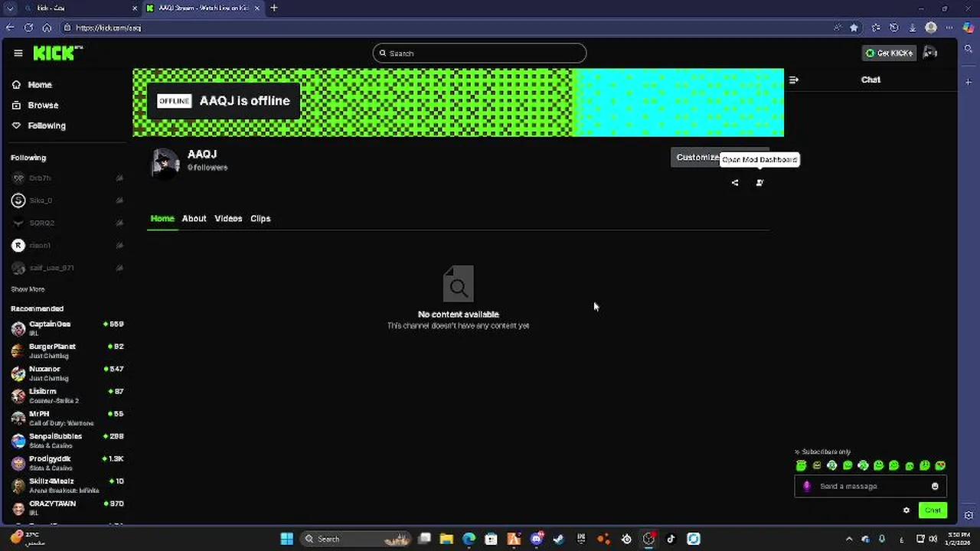Click the purple chat identity badge icon
This screenshot has width=980, height=551.
(x=806, y=486)
